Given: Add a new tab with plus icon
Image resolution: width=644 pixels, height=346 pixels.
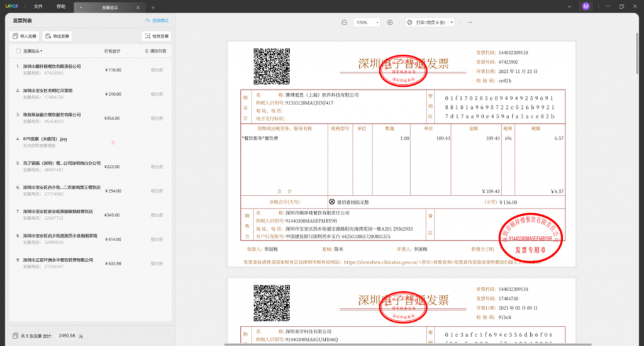Looking at the screenshot, I should (153, 8).
